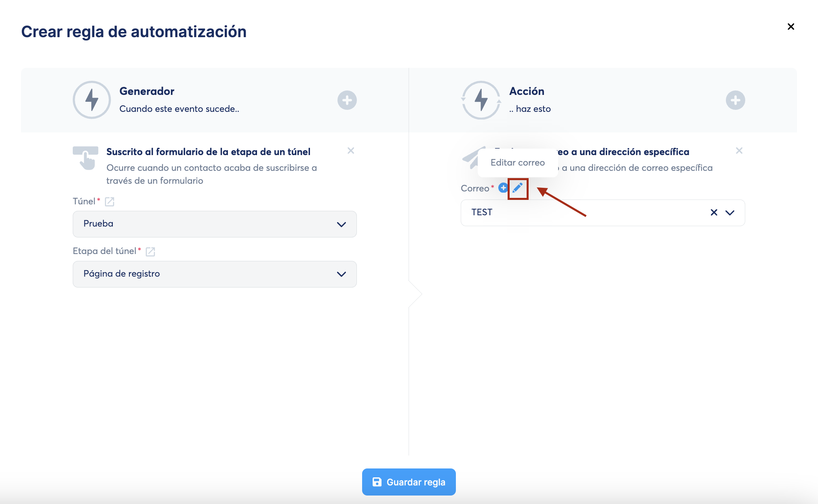This screenshot has height=504, width=818.
Task: Remove the Suscrito al formulario trigger
Action: [x=351, y=151]
